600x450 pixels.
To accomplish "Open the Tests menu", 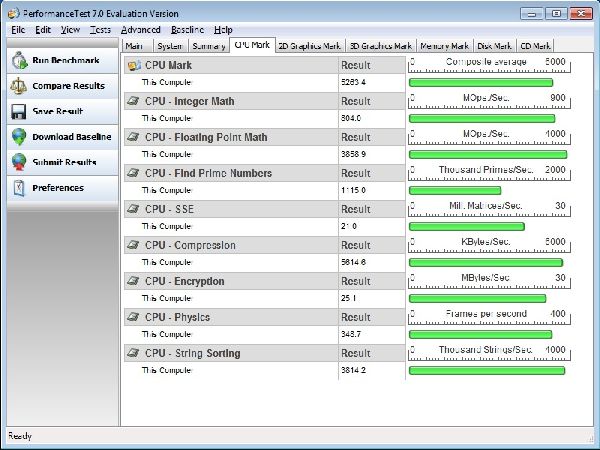I will tap(99, 30).
